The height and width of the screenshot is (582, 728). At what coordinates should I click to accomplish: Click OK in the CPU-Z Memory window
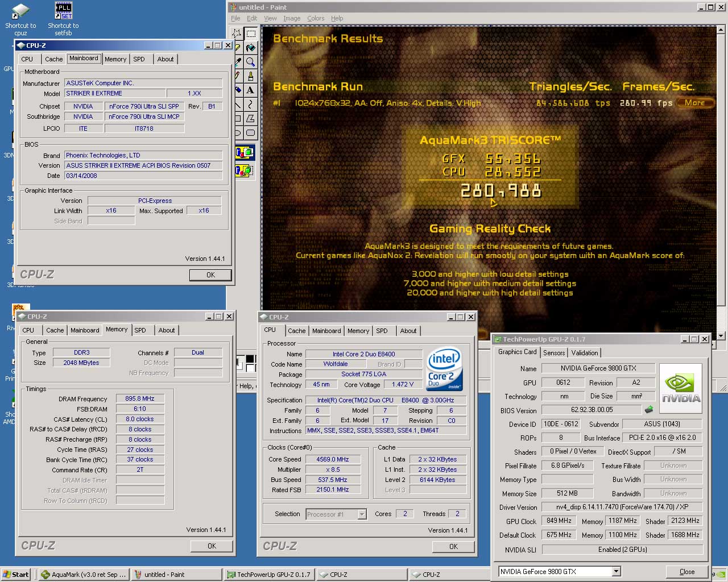click(212, 546)
